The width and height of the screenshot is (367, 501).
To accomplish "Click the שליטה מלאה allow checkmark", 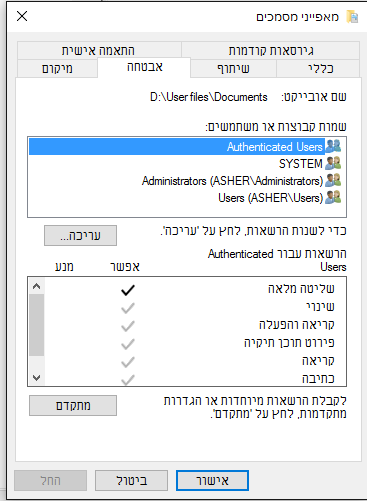I will (x=128, y=290).
